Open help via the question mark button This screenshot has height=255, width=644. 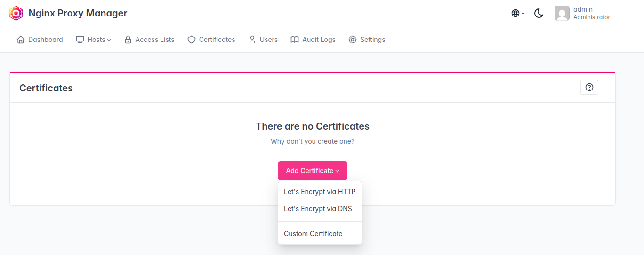[589, 87]
